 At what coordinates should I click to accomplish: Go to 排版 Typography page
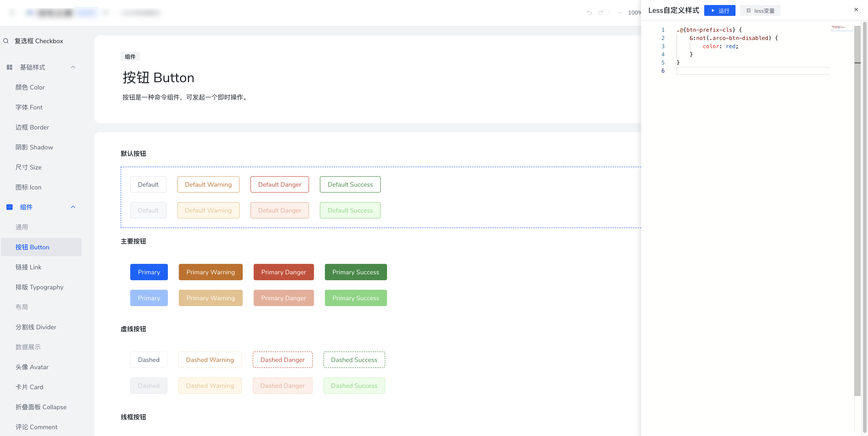pos(39,287)
